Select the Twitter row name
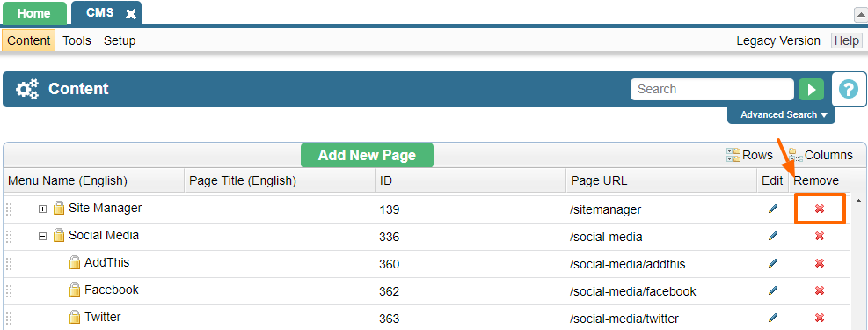 point(102,317)
